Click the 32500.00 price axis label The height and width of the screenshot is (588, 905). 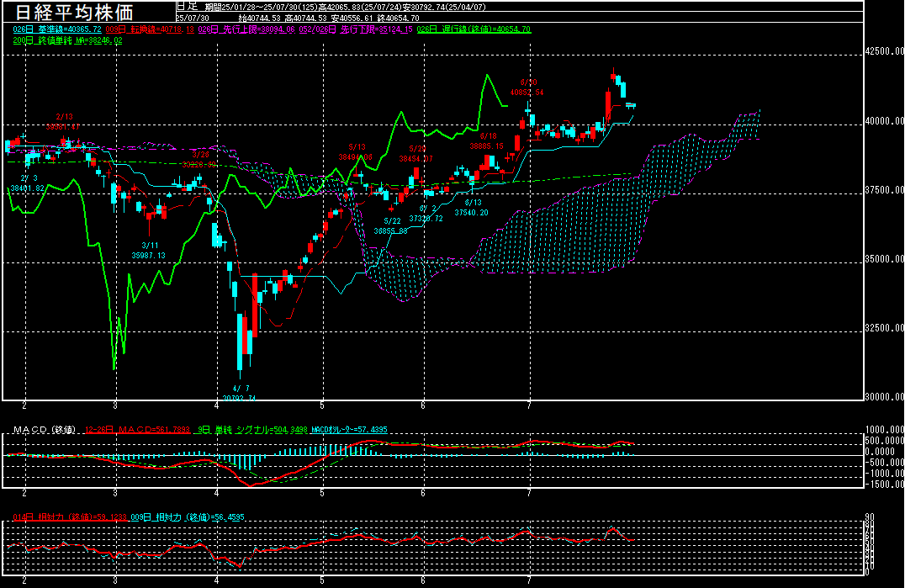[884, 328]
